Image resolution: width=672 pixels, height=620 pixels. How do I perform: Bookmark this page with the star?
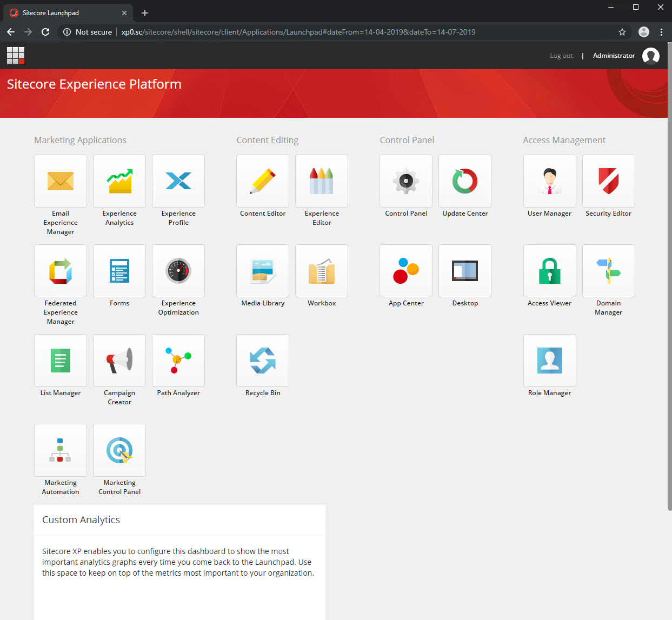(x=622, y=32)
